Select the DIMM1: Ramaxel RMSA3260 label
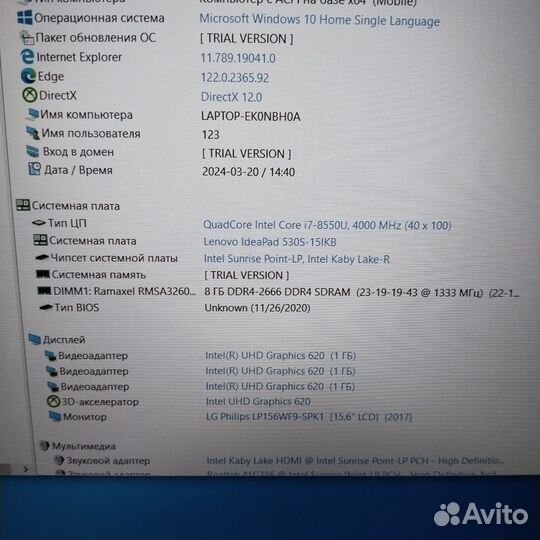The height and width of the screenshot is (540, 540). 125,291
